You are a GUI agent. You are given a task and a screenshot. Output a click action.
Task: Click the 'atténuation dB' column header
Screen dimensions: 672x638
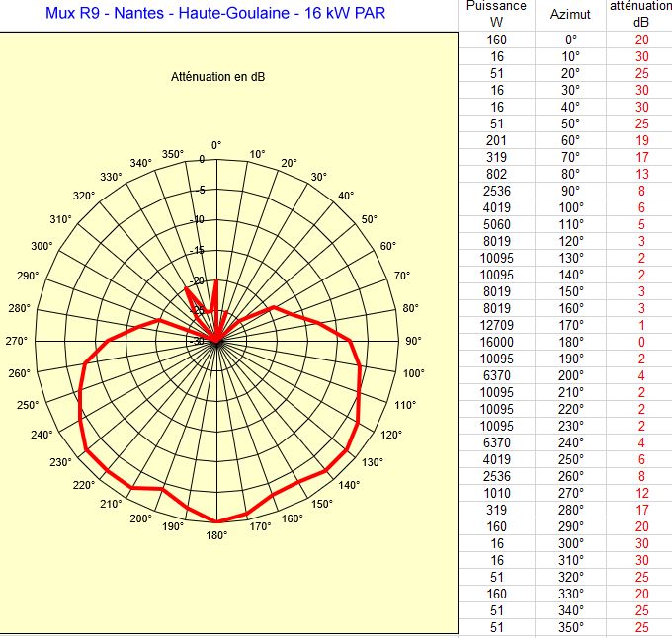(641, 14)
